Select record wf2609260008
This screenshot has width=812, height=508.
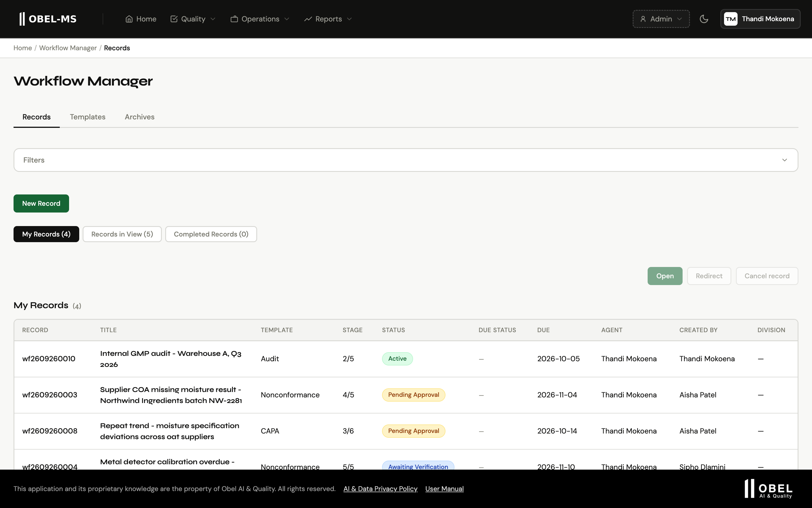(50, 431)
